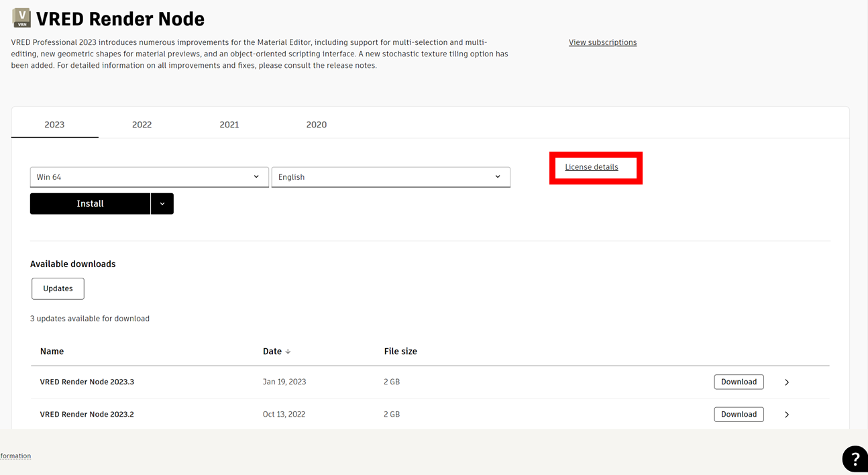Click the Updates filter button

[x=58, y=288]
